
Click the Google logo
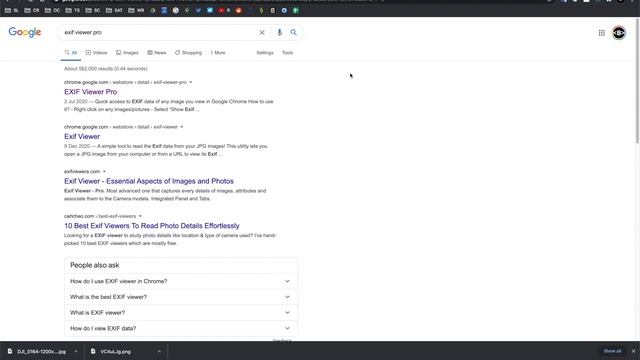[25, 32]
